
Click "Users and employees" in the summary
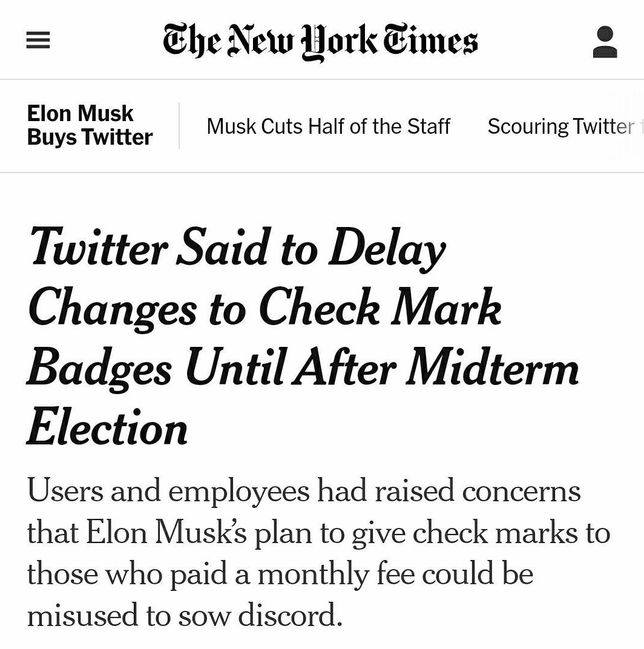click(x=168, y=490)
